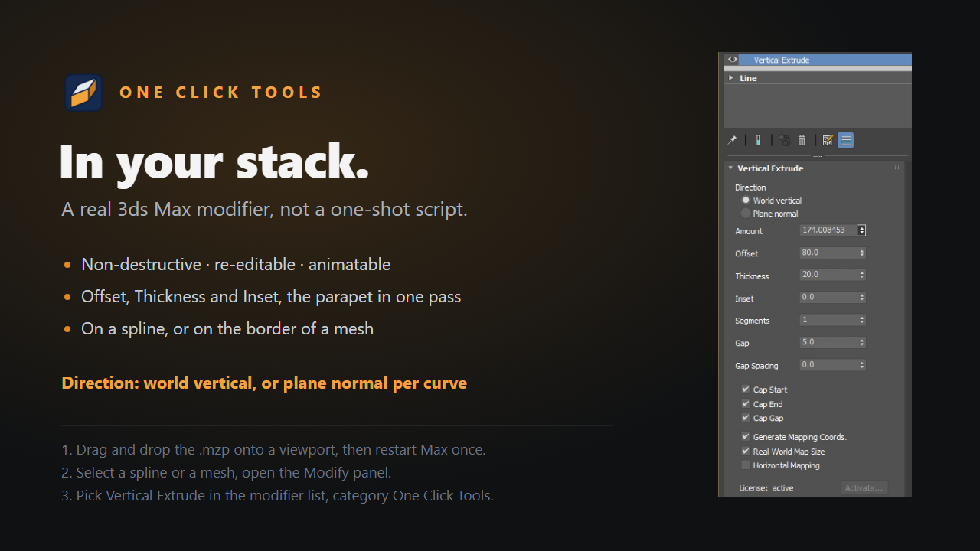Toggle Show End Result test-tube icon

pos(758,140)
